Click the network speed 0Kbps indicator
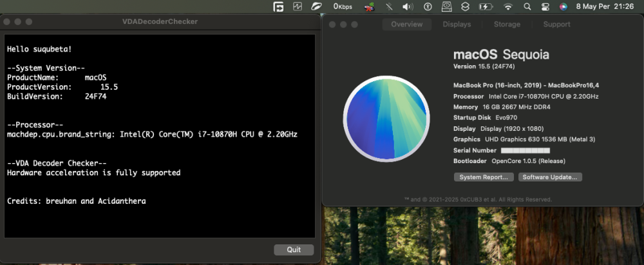Viewport: 644px width, 265px height. point(342,6)
